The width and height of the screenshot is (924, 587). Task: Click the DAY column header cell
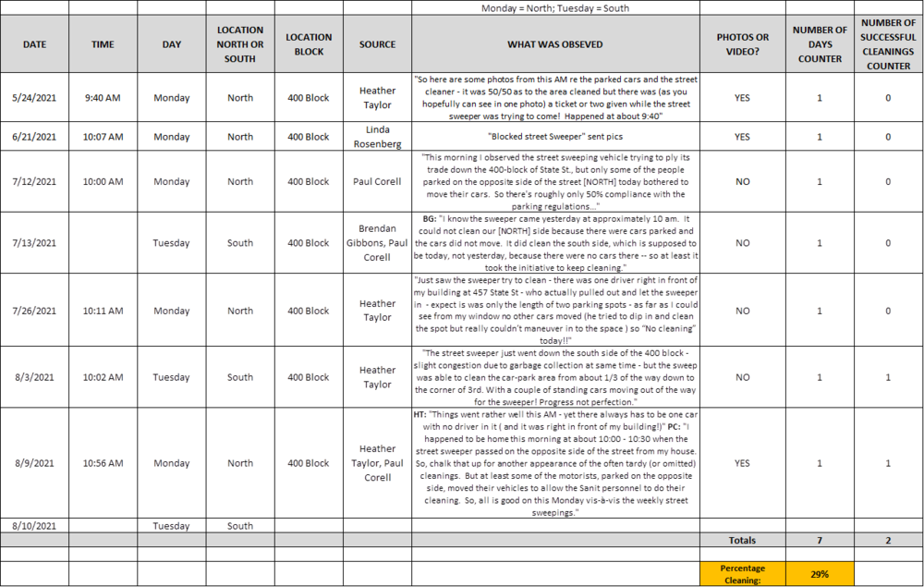pos(172,44)
